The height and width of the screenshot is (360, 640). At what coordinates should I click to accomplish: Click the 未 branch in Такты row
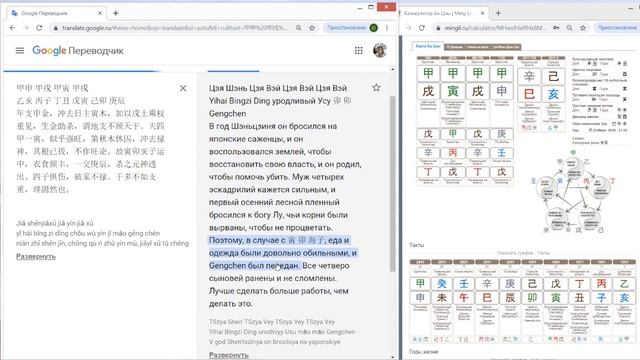tap(442, 297)
